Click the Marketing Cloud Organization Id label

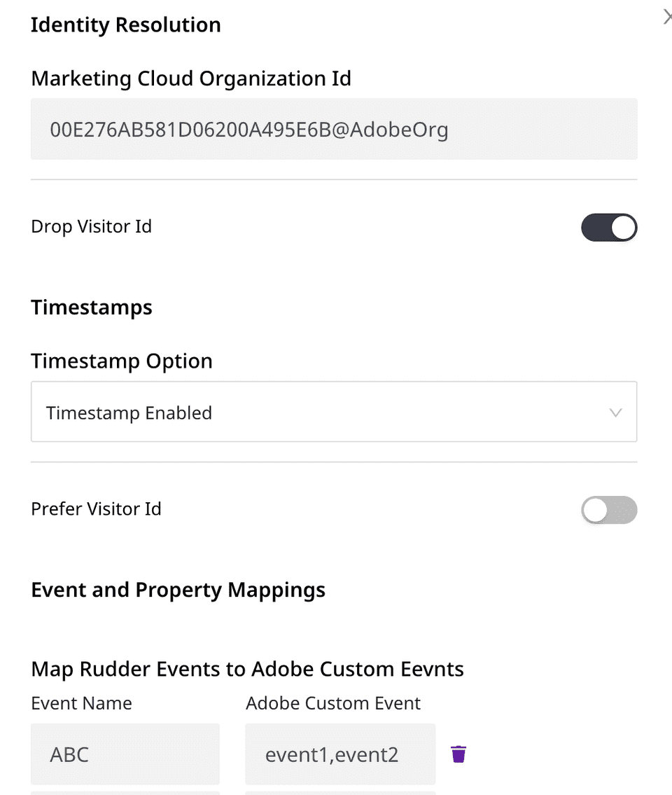coord(191,78)
